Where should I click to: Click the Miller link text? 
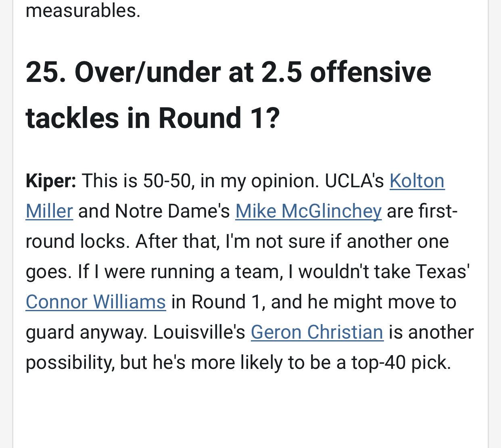click(49, 211)
